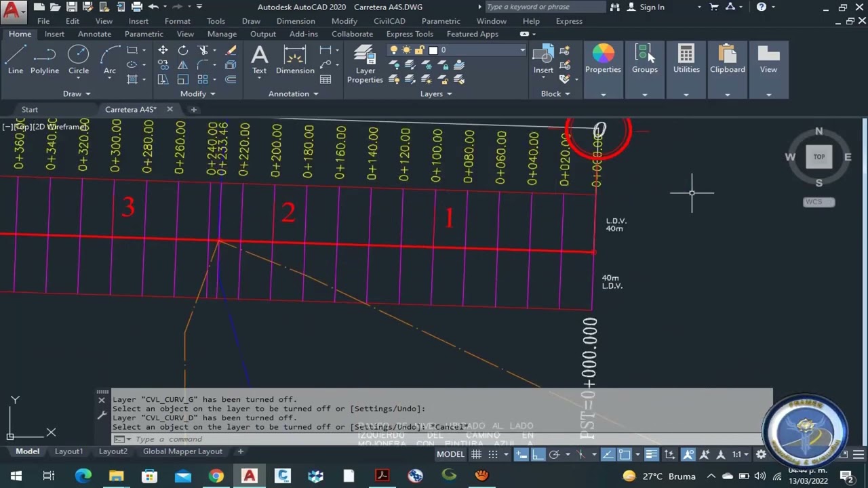Select the Erase tool

tap(231, 50)
